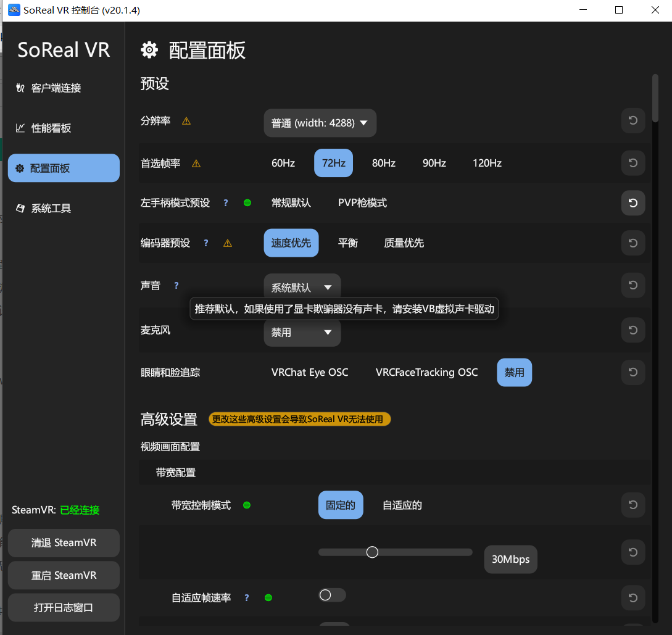Open 配置面板 in the sidebar

click(64, 168)
